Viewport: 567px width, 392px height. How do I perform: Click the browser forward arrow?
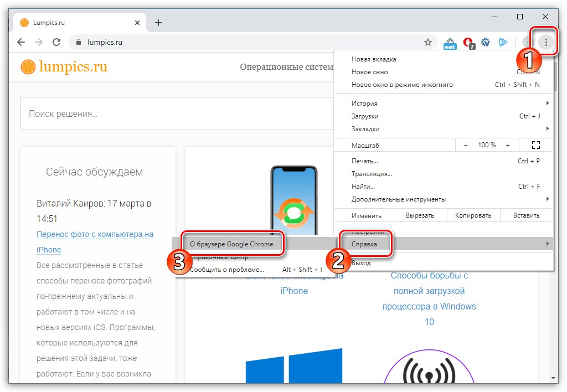coord(38,42)
